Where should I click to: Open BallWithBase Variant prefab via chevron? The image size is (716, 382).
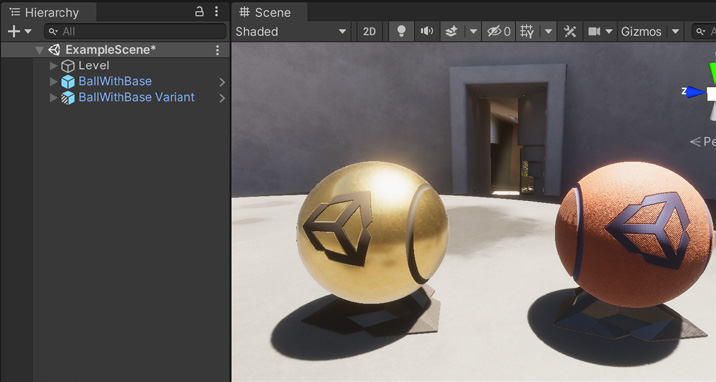click(x=222, y=98)
